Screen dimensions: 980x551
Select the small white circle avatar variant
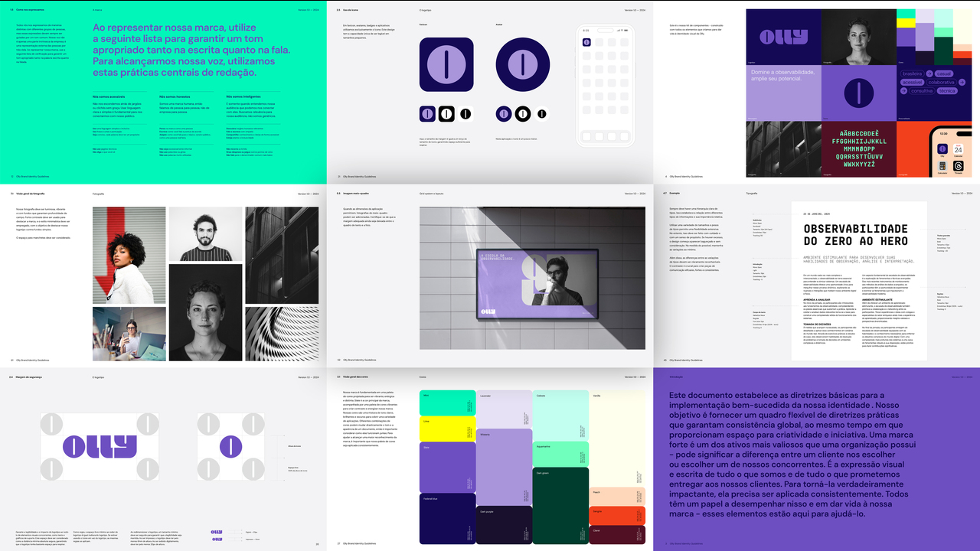[541, 114]
